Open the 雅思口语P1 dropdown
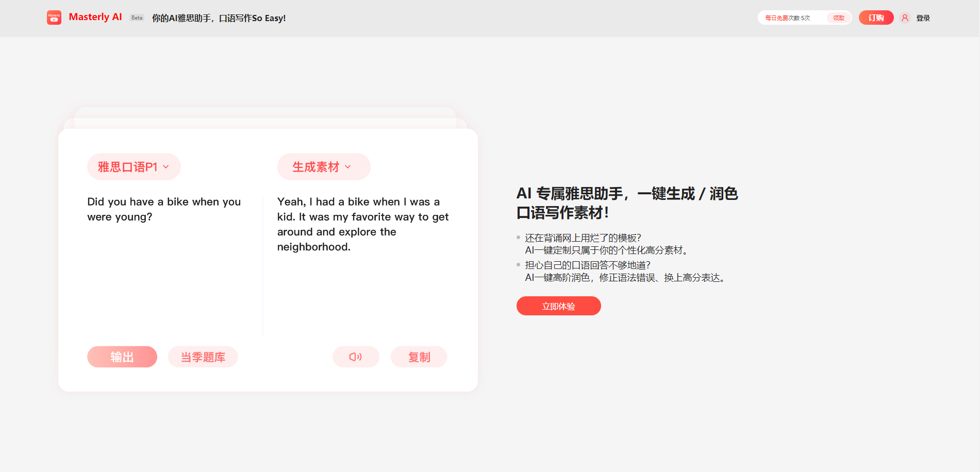This screenshot has height=472, width=980. click(134, 167)
